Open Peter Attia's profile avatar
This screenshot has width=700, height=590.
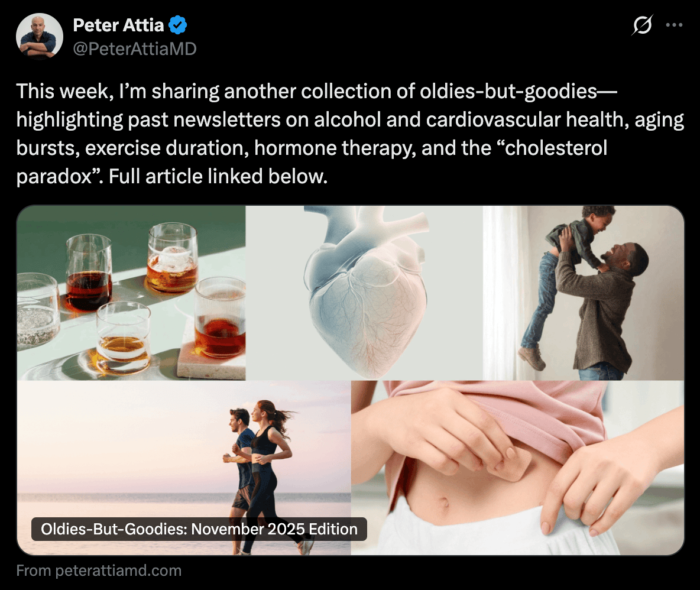coord(39,36)
